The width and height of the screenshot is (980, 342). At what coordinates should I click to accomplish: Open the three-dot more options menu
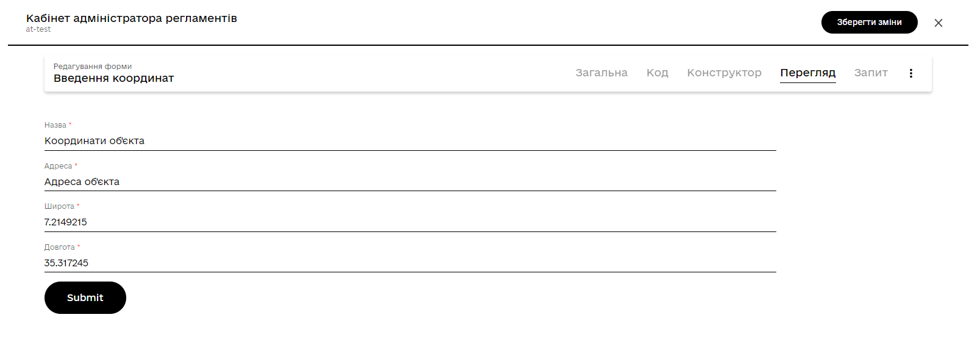click(910, 73)
